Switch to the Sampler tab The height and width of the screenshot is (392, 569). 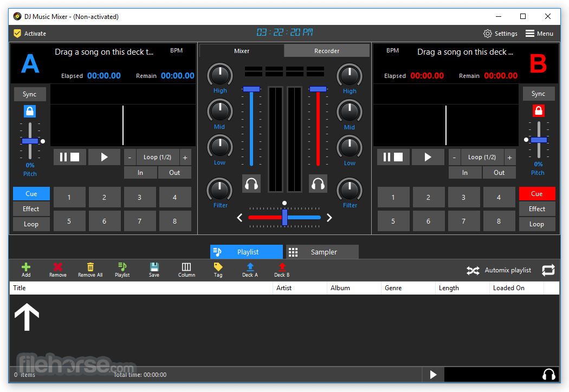click(322, 252)
